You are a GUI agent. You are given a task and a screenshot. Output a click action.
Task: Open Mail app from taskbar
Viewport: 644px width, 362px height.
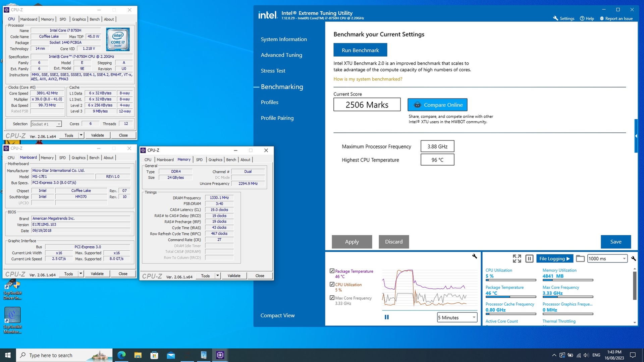(x=171, y=355)
